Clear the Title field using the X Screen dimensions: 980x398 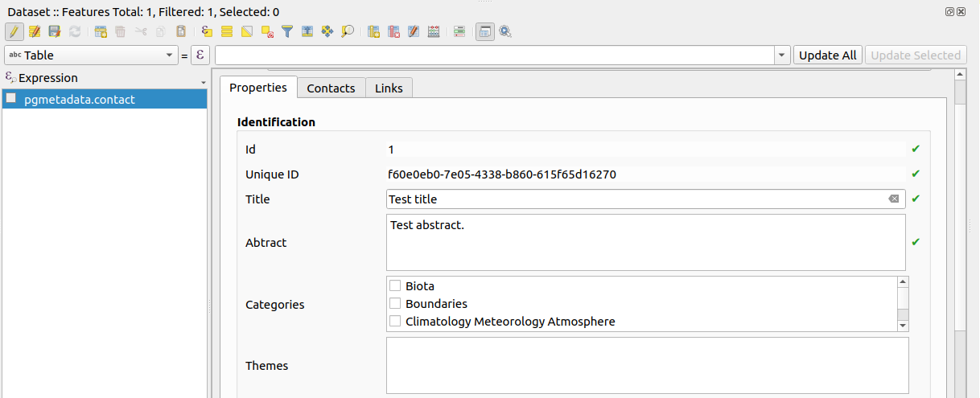[x=893, y=199]
